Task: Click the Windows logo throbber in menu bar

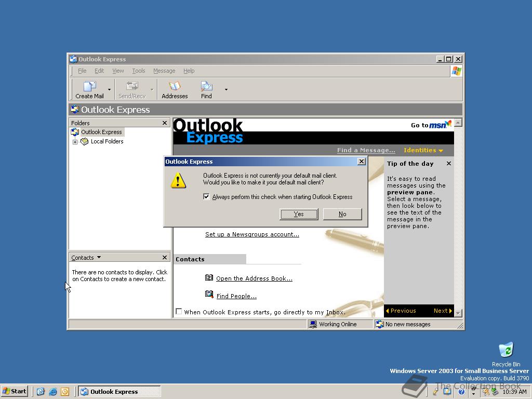Action: point(457,71)
